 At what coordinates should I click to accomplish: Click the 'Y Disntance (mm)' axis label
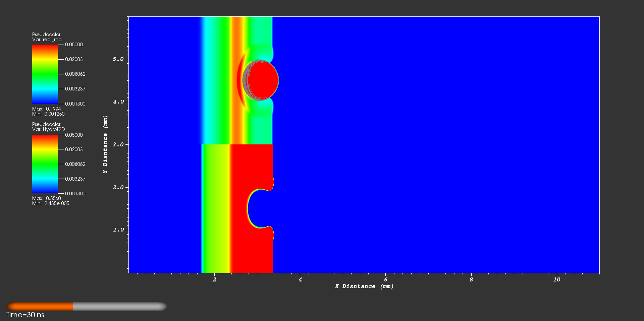click(x=105, y=144)
